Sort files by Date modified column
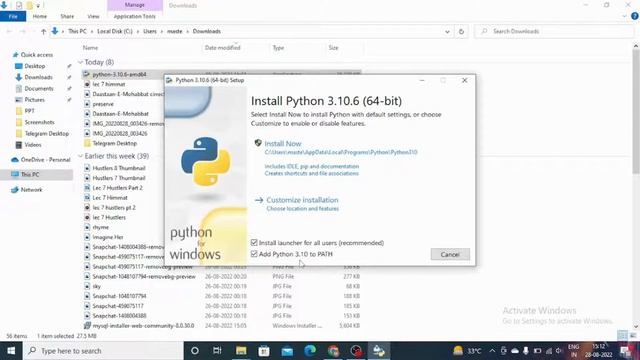Image resolution: width=640 pixels, height=360 pixels. pyautogui.click(x=222, y=48)
